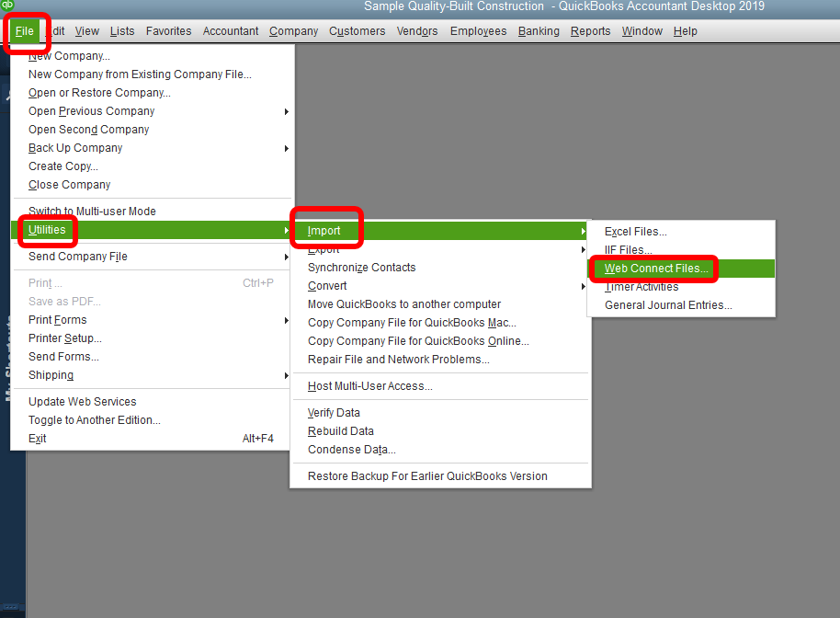
Task: Choose Copy Company File for QuickBooks Online
Action: coord(418,341)
